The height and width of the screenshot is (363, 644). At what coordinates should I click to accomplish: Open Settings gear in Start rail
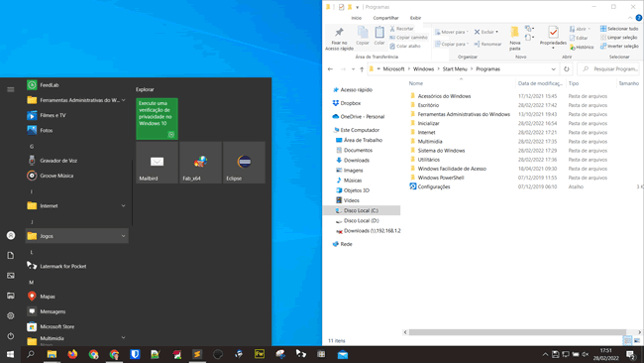pyautogui.click(x=11, y=315)
